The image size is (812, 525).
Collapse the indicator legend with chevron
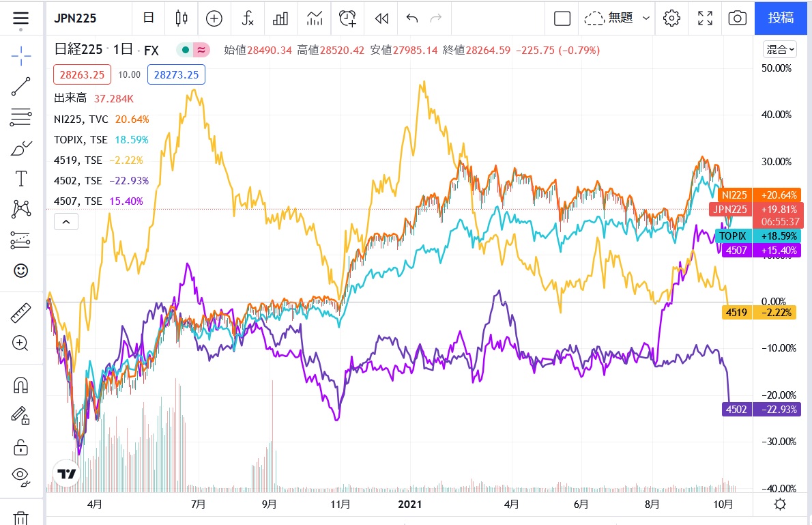tap(66, 221)
